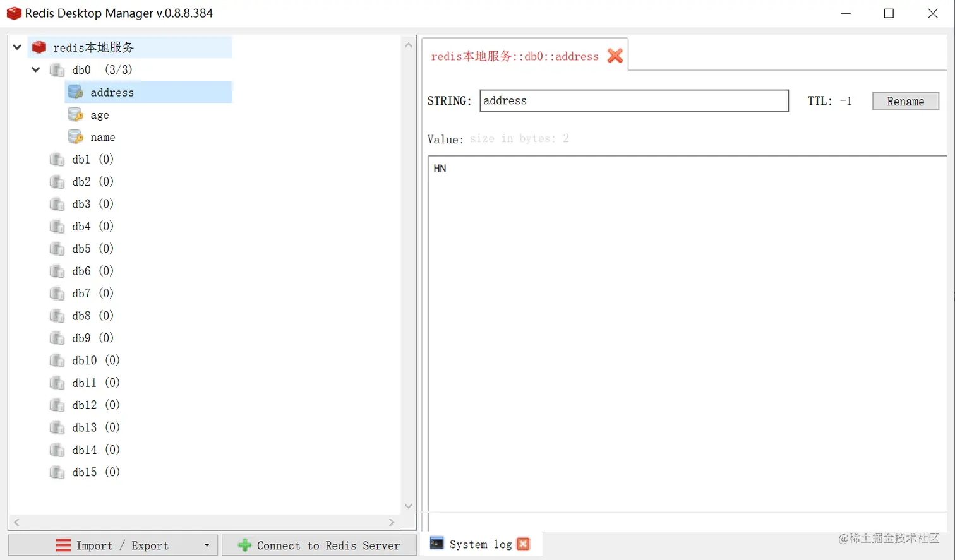Click the Import / Export button label
The image size is (955, 560).
pyautogui.click(x=123, y=546)
